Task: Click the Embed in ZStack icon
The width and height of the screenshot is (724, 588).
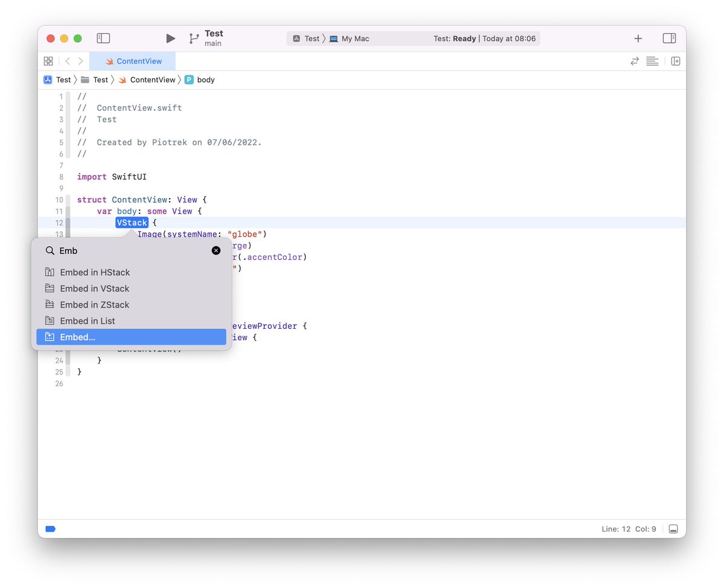Action: pyautogui.click(x=49, y=305)
